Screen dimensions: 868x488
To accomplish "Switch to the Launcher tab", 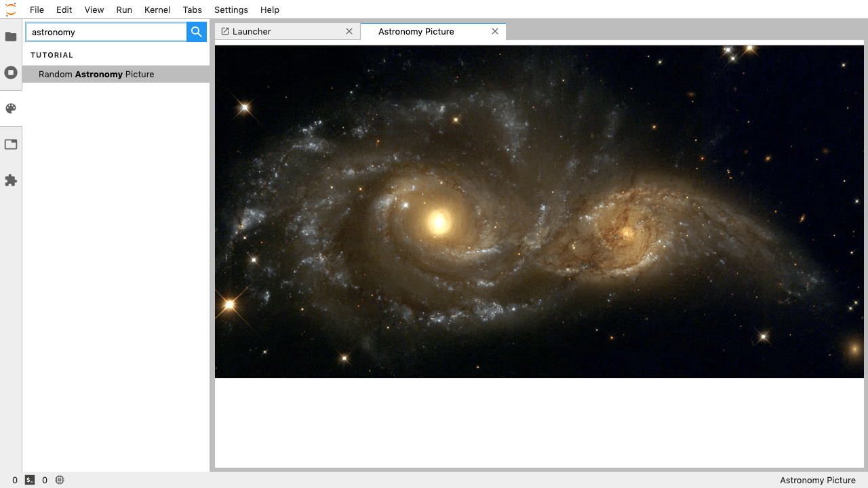I will (288, 31).
